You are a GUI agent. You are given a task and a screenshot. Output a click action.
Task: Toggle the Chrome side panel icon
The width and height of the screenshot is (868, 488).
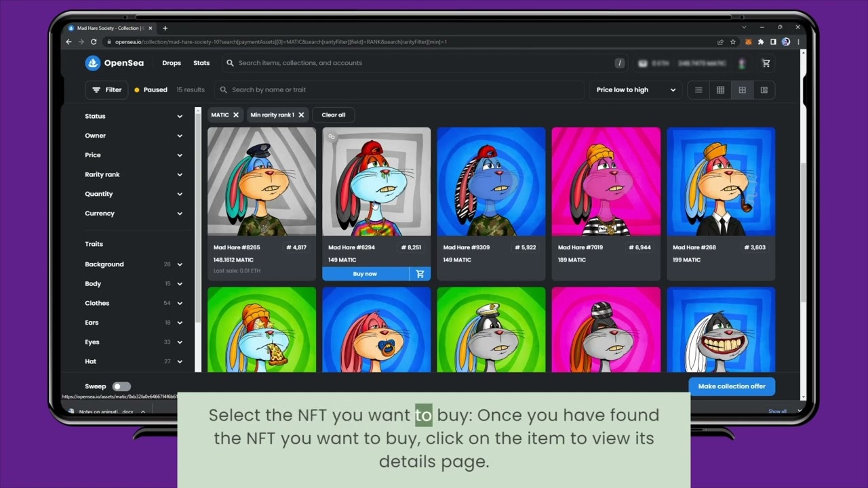(773, 42)
